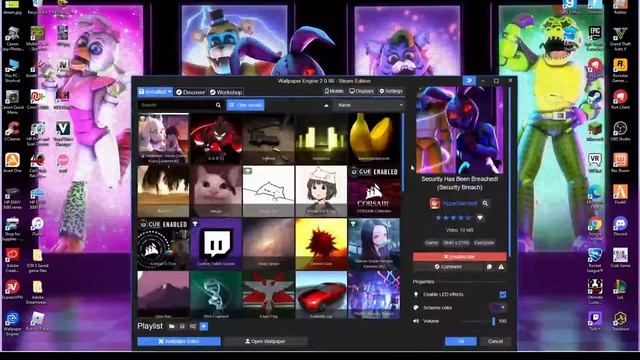
Task: Open the OBS Studio desktop icon
Action: (x=620, y=132)
